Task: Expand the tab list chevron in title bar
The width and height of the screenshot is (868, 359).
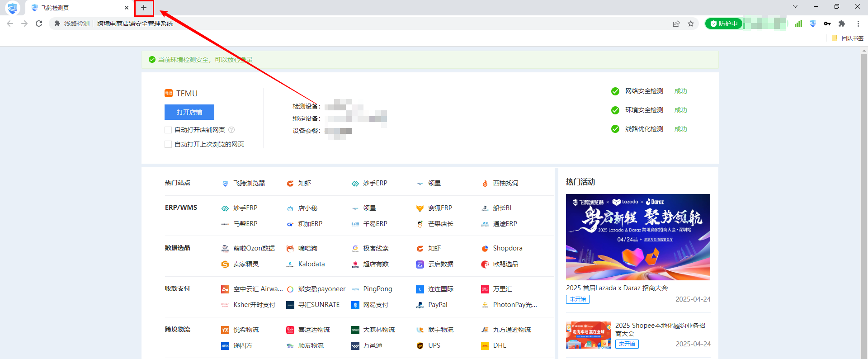Action: [795, 6]
